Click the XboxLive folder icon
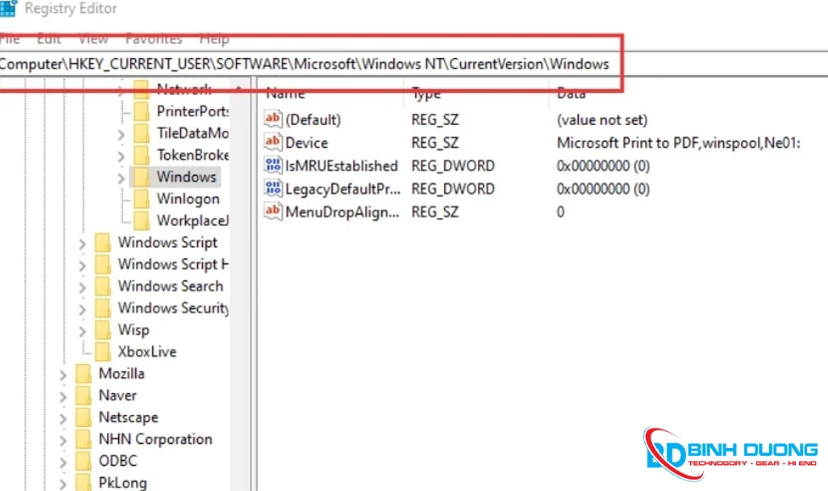This screenshot has width=828, height=491. [x=102, y=352]
